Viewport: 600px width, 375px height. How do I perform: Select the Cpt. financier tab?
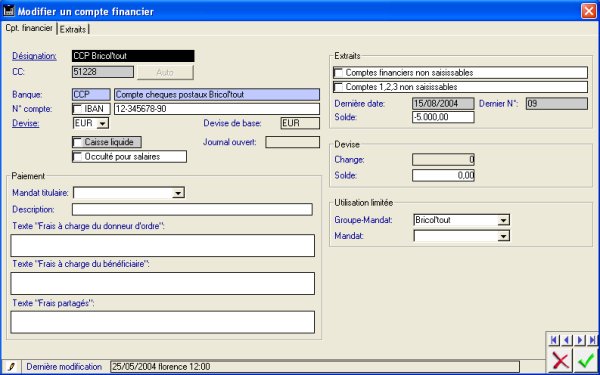[x=29, y=28]
